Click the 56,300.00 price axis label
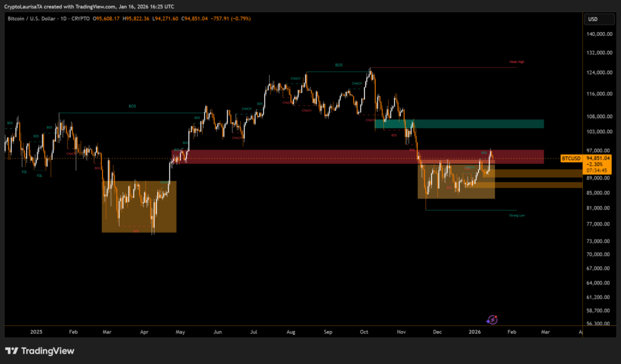This screenshot has height=364, width=621. [599, 324]
